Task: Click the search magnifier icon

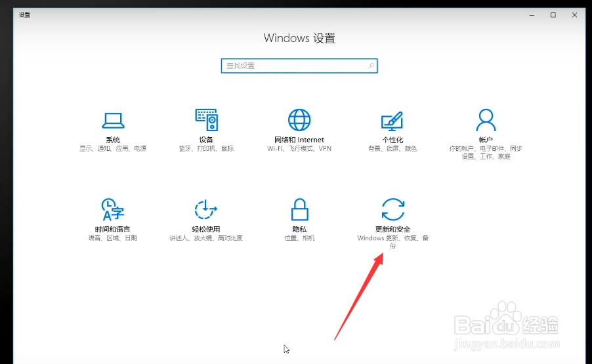Action: pos(371,66)
